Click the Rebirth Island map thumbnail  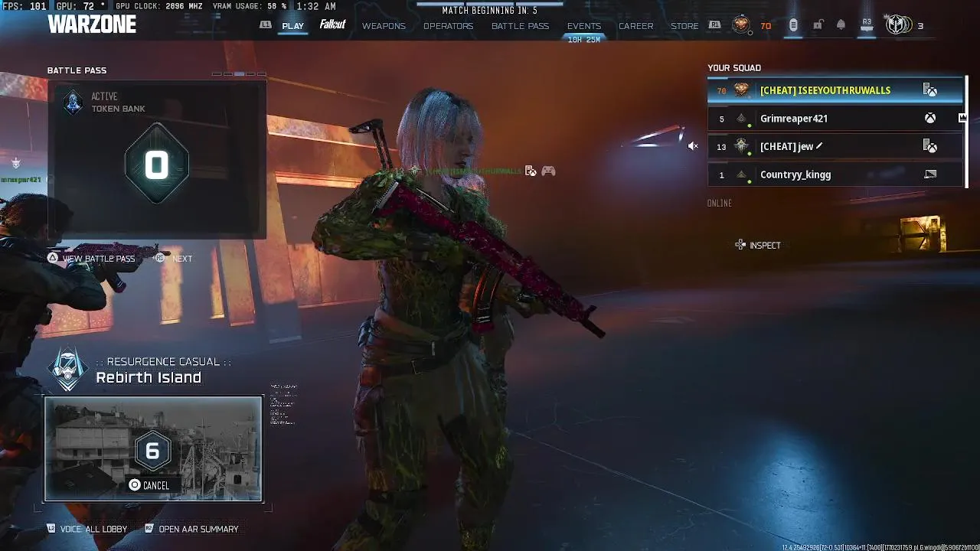[153, 448]
